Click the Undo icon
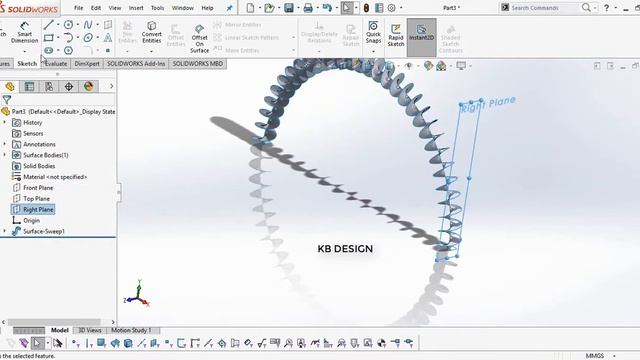640x360 pixels. [x=327, y=8]
